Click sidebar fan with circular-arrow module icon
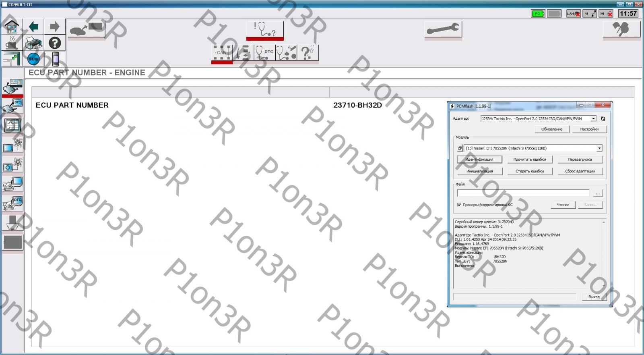644x355 pixels. (12, 165)
